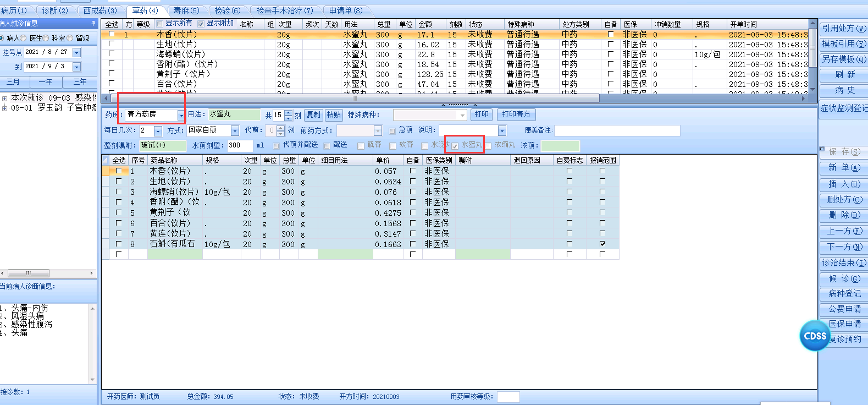Click the 用药审核等级 field in status bar
Image resolution: width=868 pixels, height=405 pixels.
508,397
